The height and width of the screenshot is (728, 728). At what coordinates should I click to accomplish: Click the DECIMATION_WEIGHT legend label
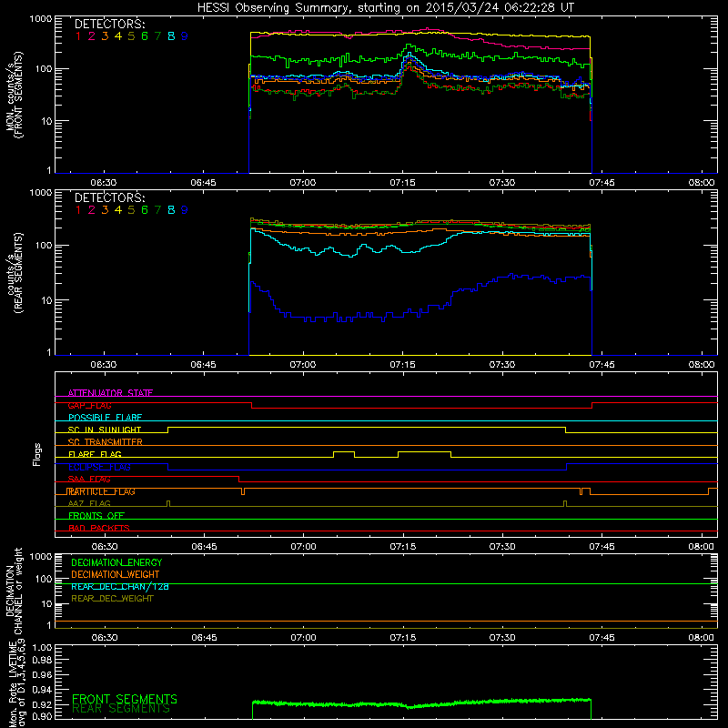coord(116,574)
